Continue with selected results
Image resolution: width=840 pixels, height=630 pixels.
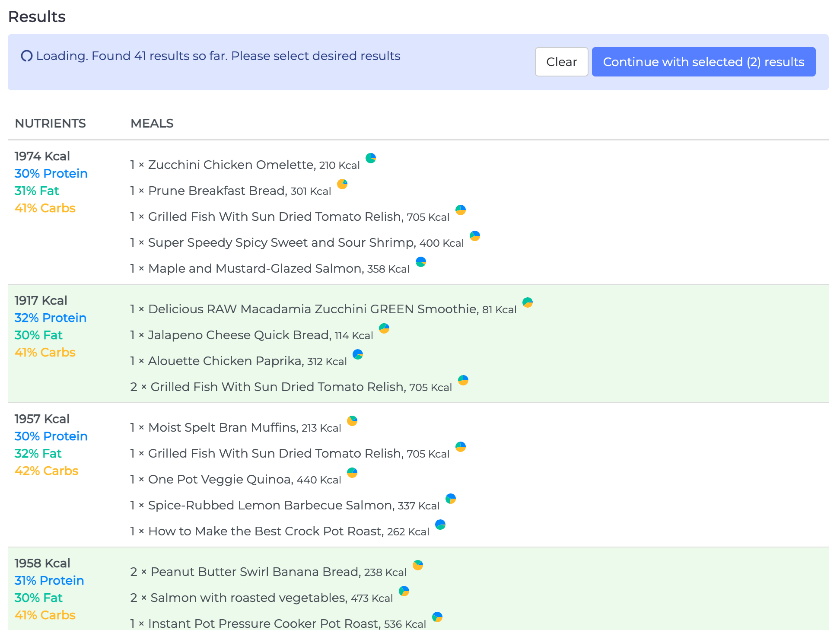703,62
